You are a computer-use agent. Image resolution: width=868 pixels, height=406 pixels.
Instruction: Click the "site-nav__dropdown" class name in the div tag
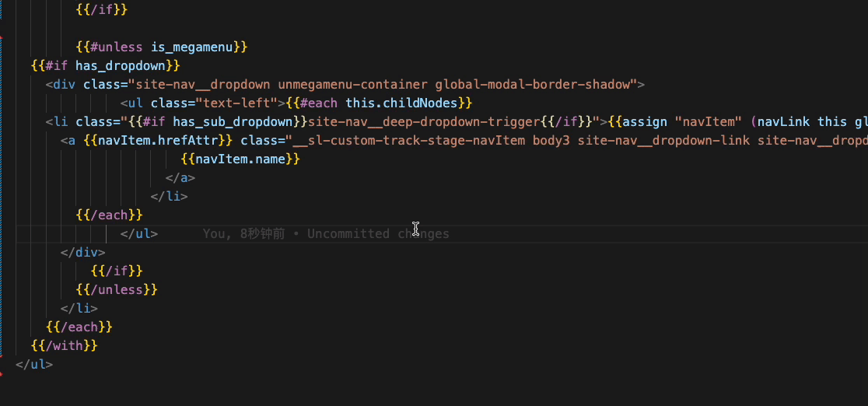(203, 85)
